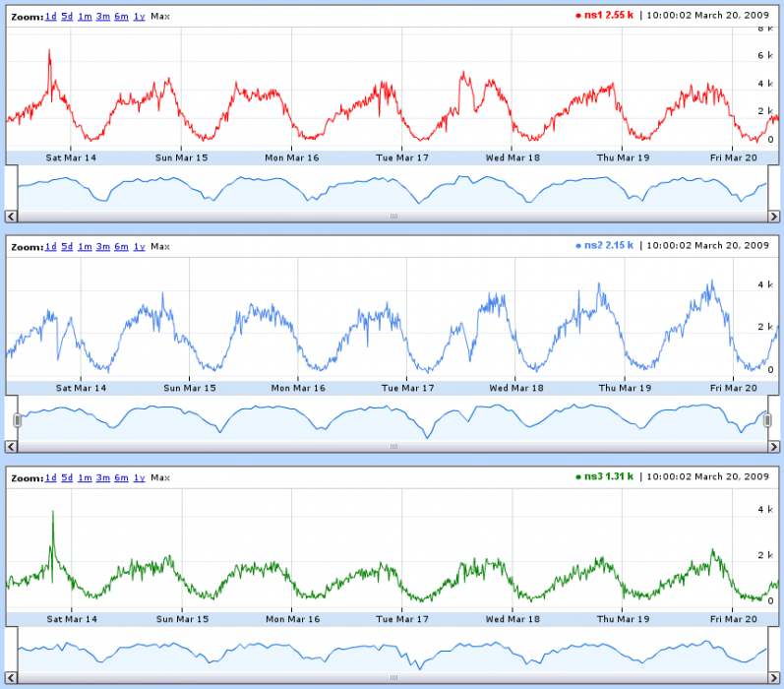Set ns2 chart zoom to 1d
The image size is (784, 689).
(50, 247)
